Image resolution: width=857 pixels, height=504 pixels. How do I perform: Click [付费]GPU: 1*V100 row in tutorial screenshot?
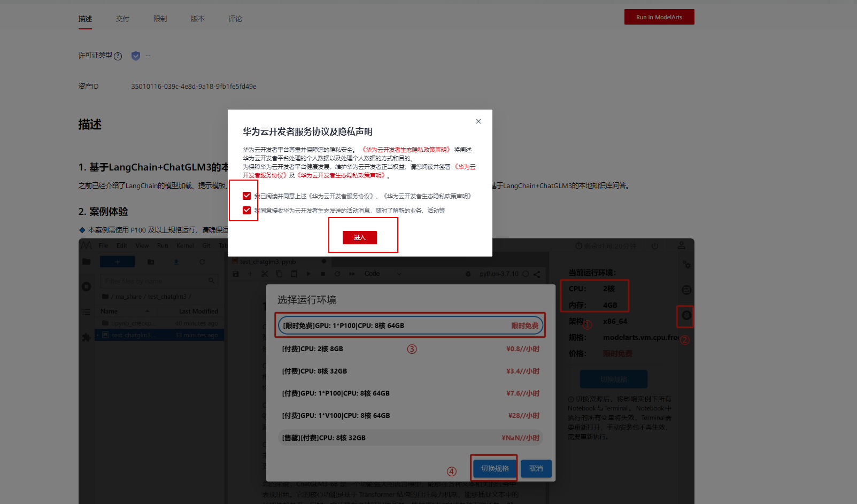click(410, 415)
